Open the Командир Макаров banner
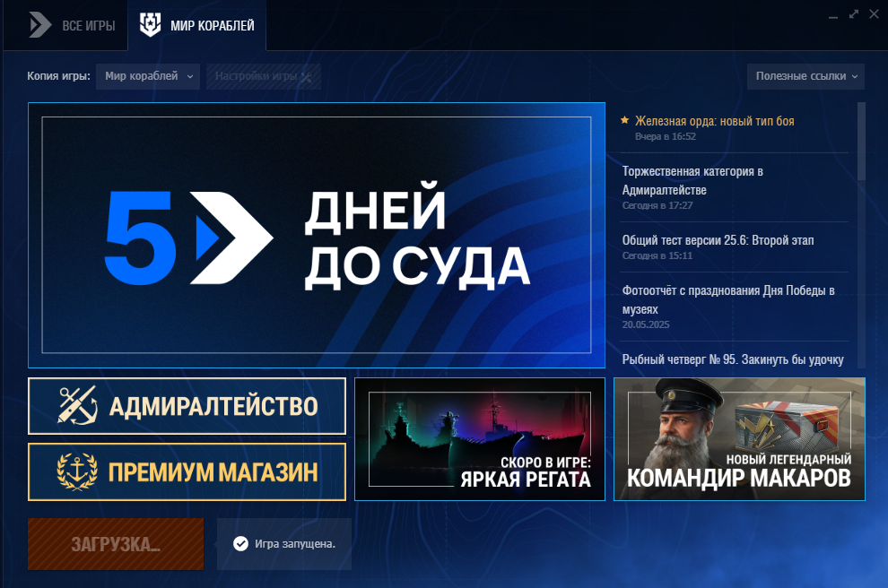This screenshot has width=888, height=588. 739,439
